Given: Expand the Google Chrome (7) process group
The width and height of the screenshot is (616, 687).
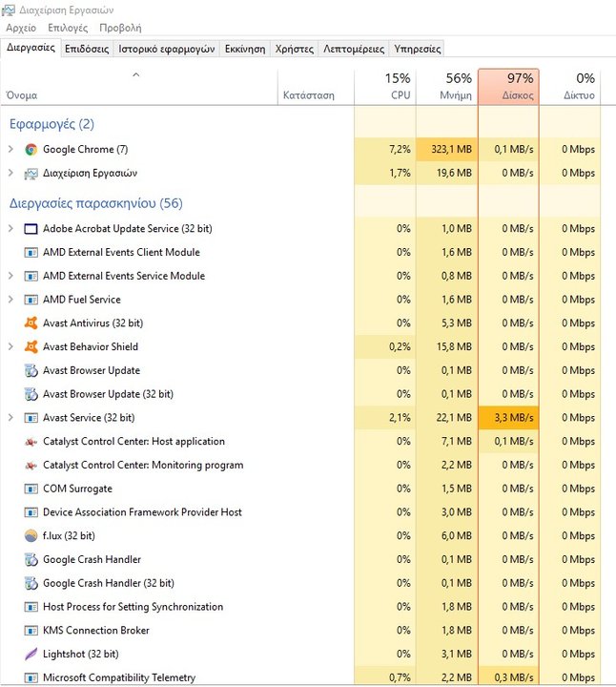Looking at the screenshot, I should [10, 150].
